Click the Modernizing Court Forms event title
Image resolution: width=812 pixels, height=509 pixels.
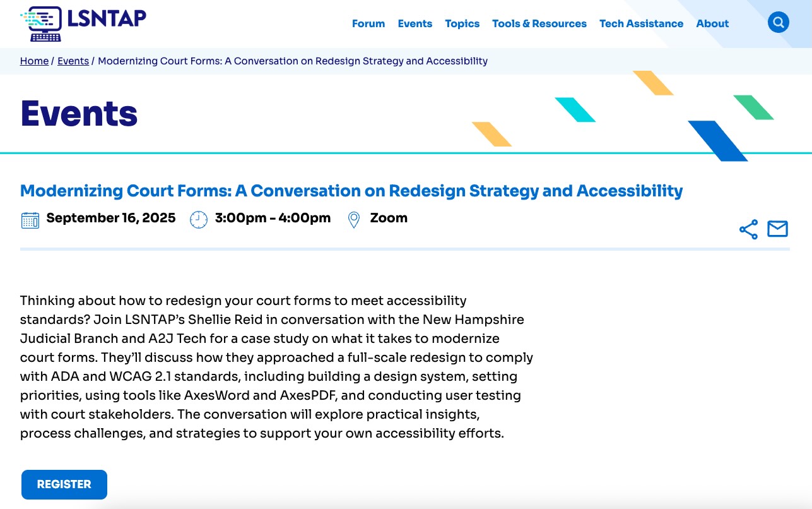(x=351, y=191)
